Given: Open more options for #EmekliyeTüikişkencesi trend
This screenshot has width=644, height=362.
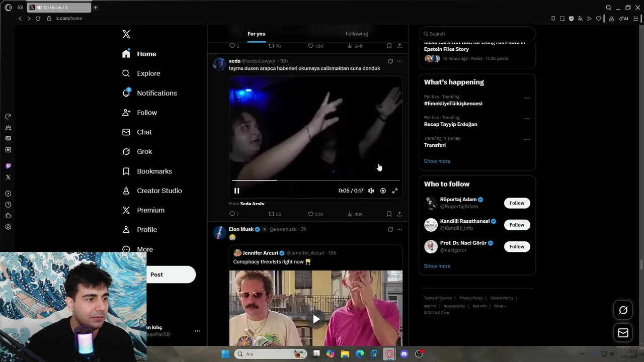Looking at the screenshot, I should point(527,98).
